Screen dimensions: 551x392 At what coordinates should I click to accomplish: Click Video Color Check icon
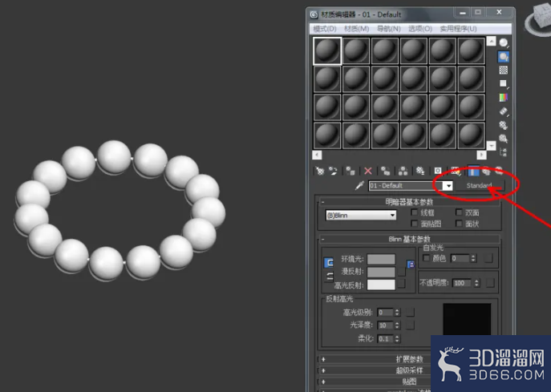pos(504,97)
